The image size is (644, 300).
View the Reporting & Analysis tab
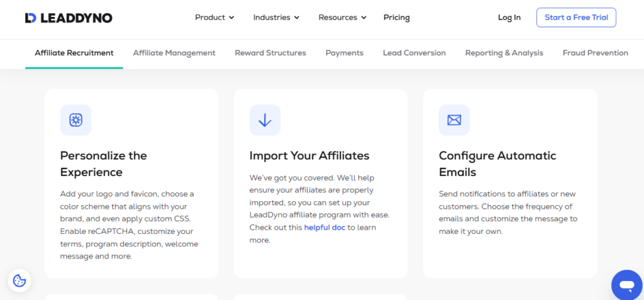click(504, 53)
